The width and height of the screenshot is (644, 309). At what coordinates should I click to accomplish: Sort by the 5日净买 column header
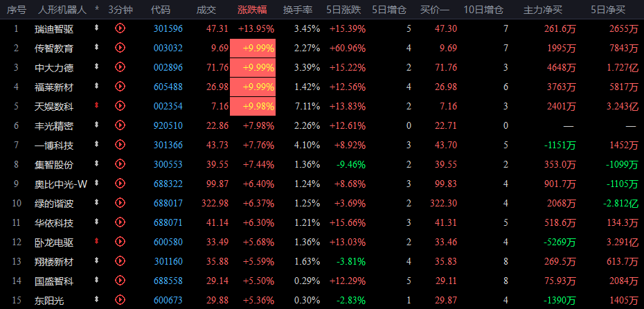(608, 10)
